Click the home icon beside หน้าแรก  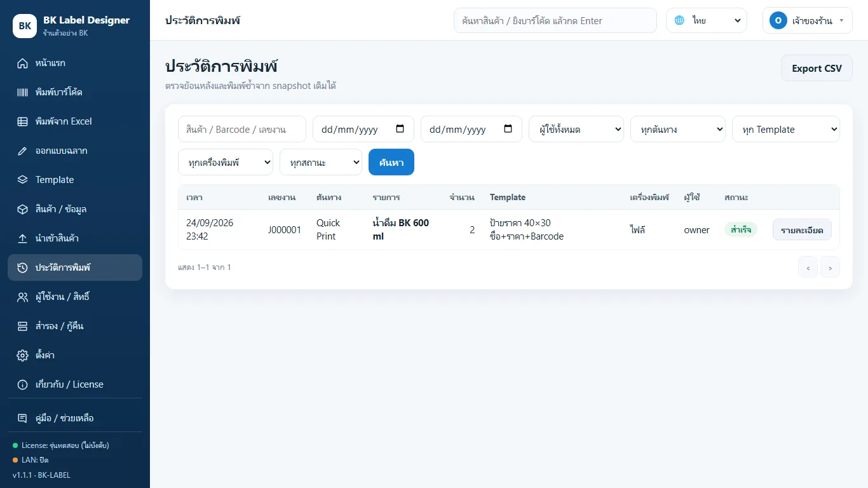[x=23, y=63]
